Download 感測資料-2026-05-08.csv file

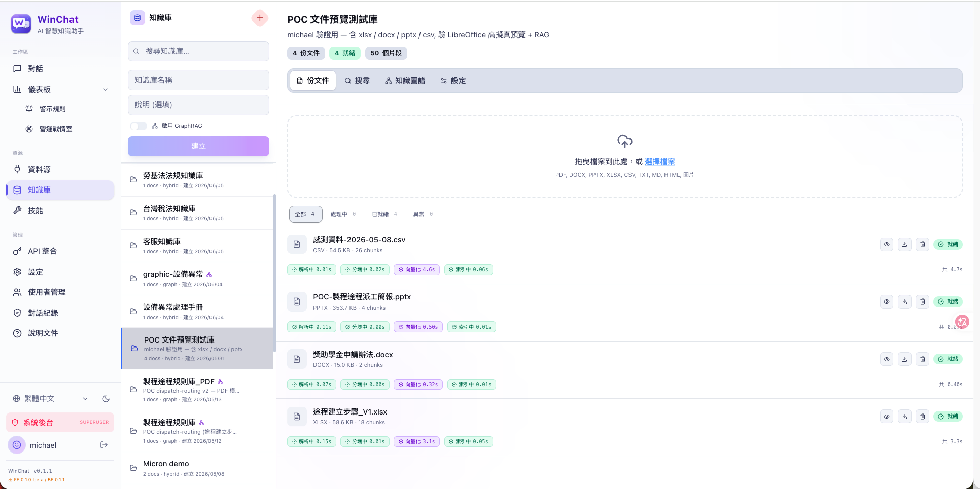point(904,244)
